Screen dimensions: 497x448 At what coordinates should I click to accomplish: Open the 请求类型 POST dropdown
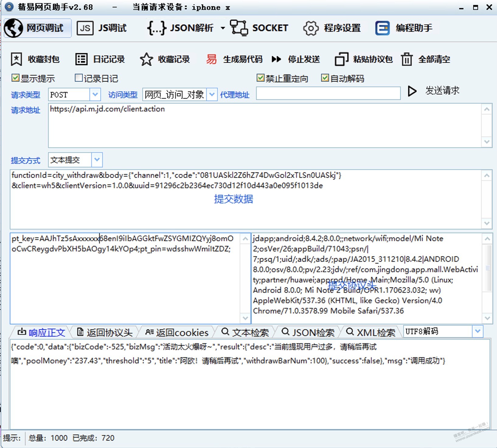point(95,95)
